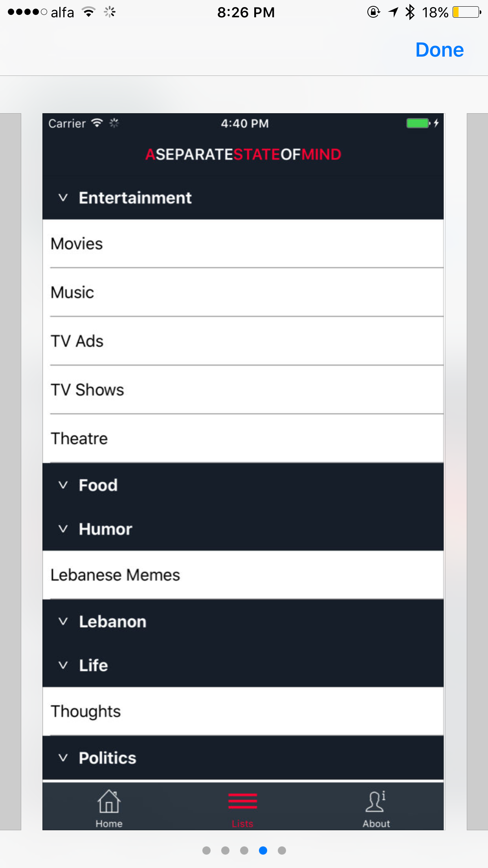The width and height of the screenshot is (488, 868).
Task: Tap the Home house icon
Action: [109, 802]
